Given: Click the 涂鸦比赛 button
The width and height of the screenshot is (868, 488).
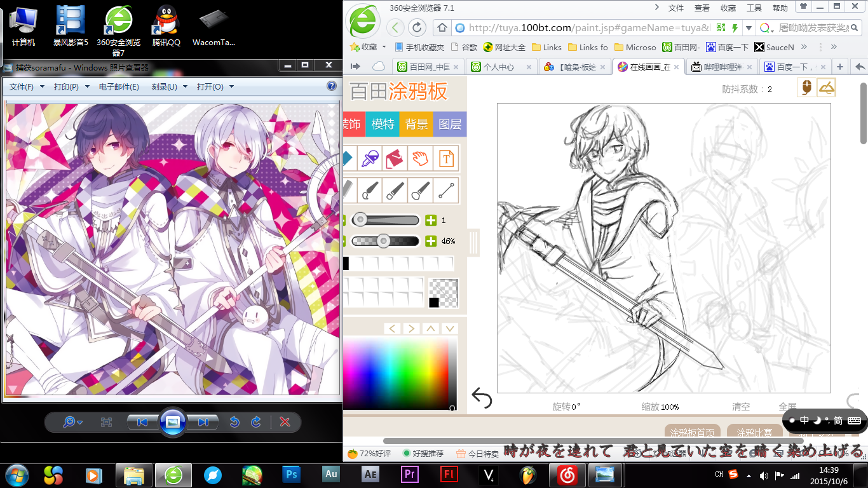Looking at the screenshot, I should (755, 432).
